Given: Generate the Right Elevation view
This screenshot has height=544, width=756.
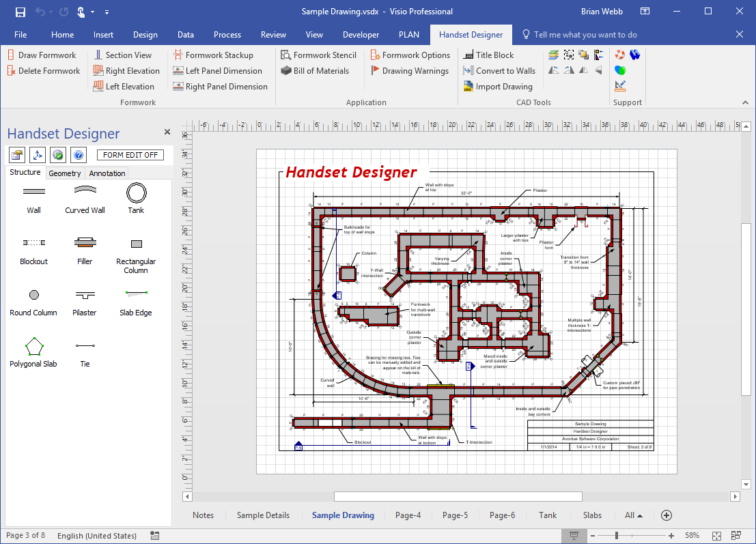Looking at the screenshot, I should [x=126, y=71].
